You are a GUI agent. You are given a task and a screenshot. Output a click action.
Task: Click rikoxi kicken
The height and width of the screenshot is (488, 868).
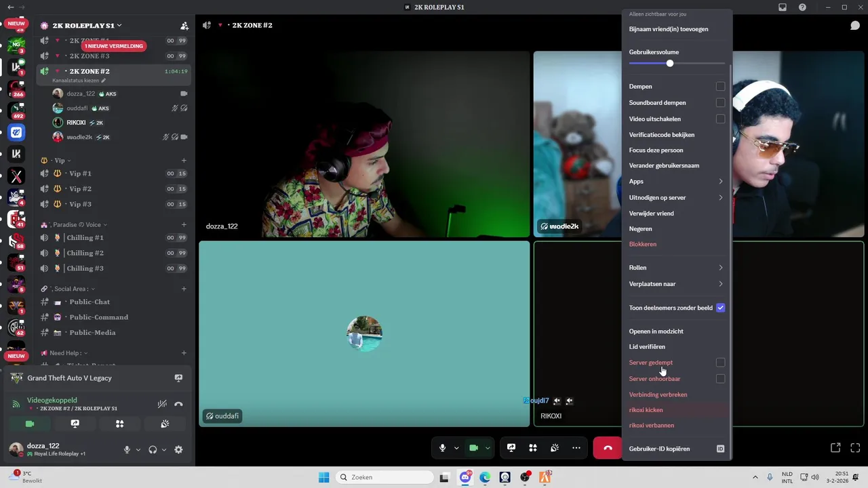(x=646, y=410)
